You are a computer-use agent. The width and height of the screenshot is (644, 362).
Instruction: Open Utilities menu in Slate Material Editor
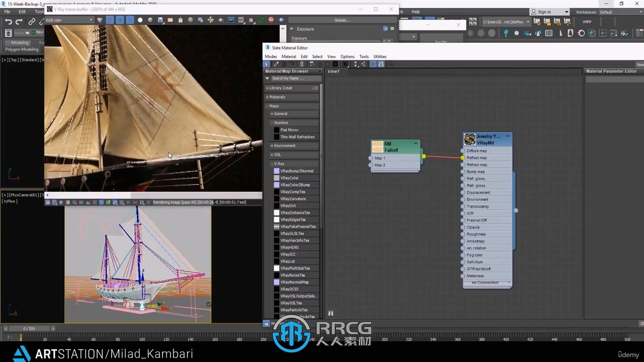click(x=380, y=56)
